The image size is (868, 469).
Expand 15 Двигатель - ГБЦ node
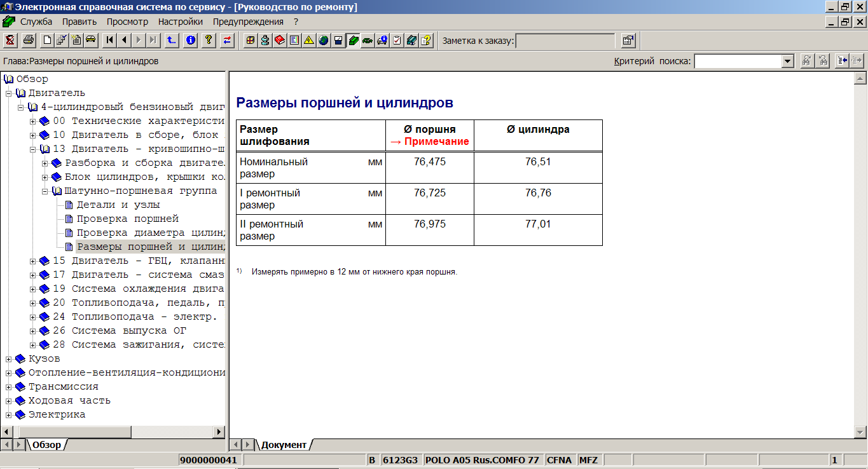33,261
